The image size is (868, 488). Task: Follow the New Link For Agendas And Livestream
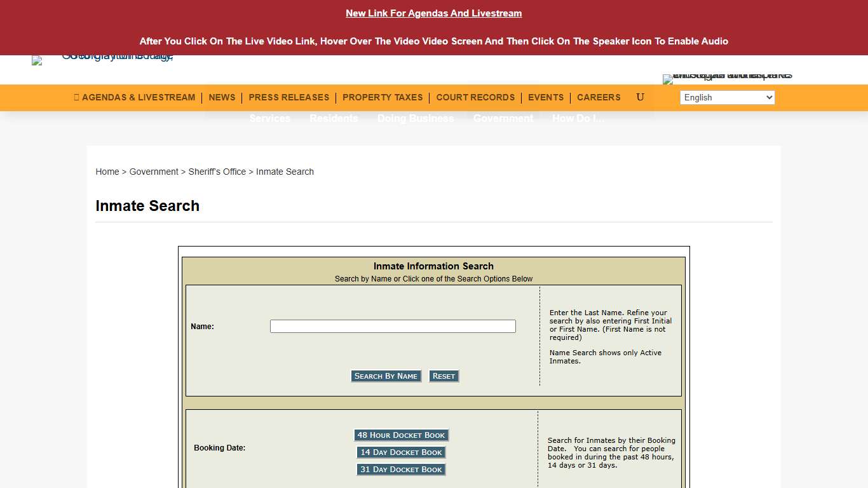[x=433, y=13]
